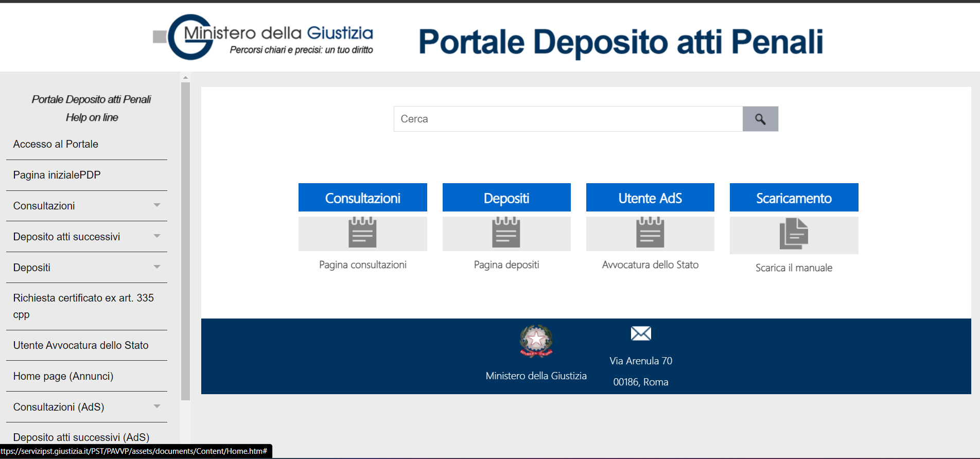Click the sidebar scrollbar up arrow
This screenshot has width=980, height=459.
tap(186, 77)
